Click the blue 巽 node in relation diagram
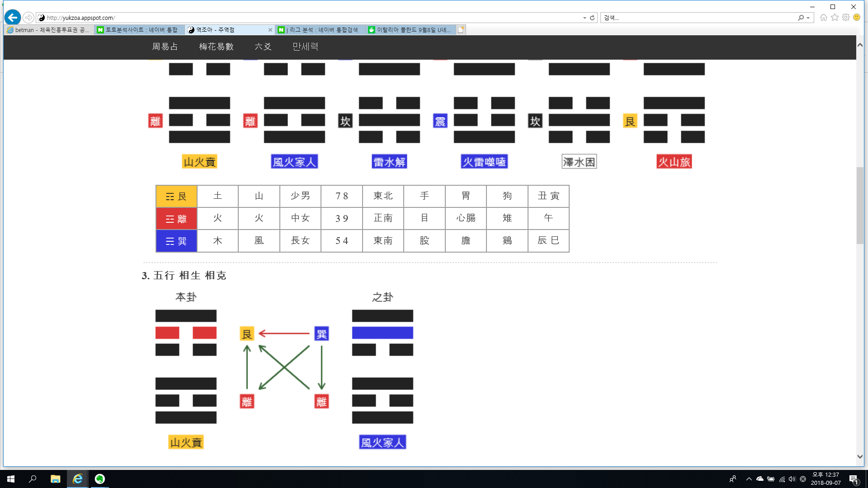This screenshot has width=868, height=488. pos(321,334)
